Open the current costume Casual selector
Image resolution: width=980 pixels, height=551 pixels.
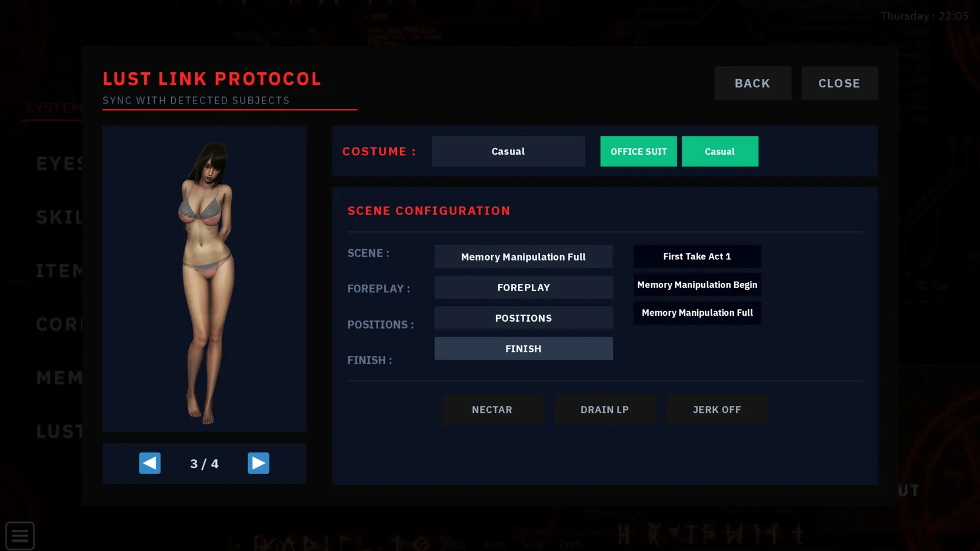click(508, 151)
